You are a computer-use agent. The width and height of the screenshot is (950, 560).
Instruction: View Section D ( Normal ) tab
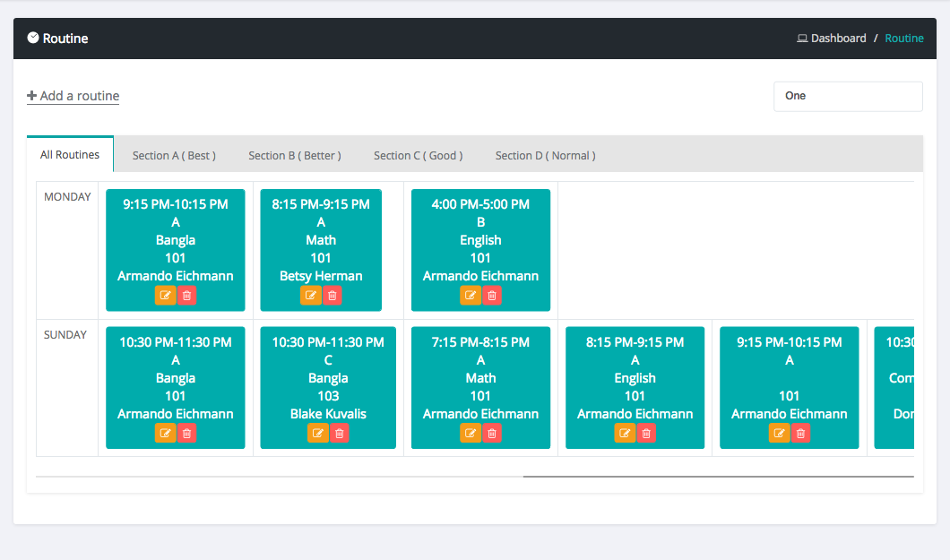pos(545,156)
